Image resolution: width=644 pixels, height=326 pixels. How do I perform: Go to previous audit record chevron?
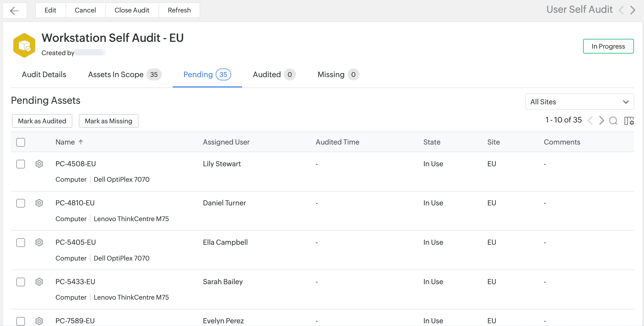pyautogui.click(x=621, y=10)
